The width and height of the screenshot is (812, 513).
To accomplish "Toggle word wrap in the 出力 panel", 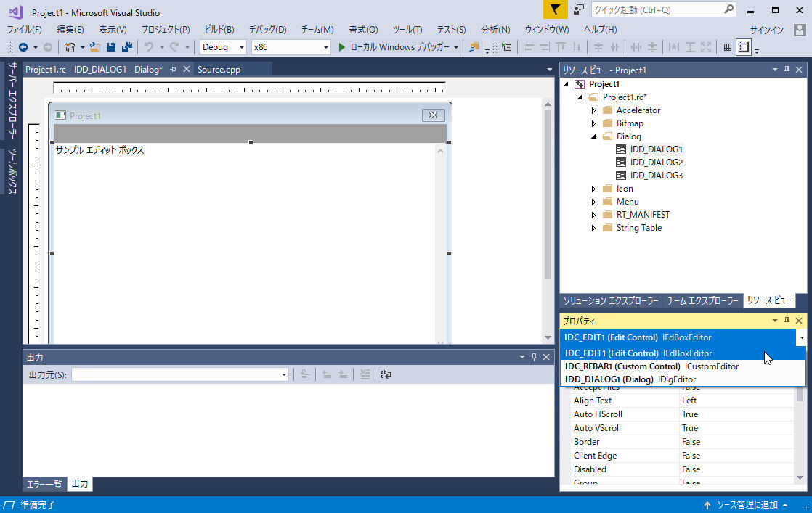I will [x=386, y=374].
